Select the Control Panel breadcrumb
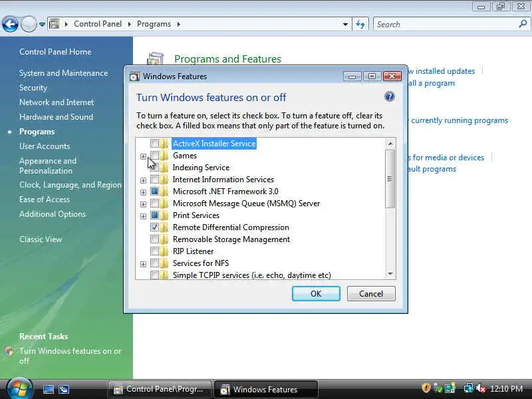 [98, 24]
